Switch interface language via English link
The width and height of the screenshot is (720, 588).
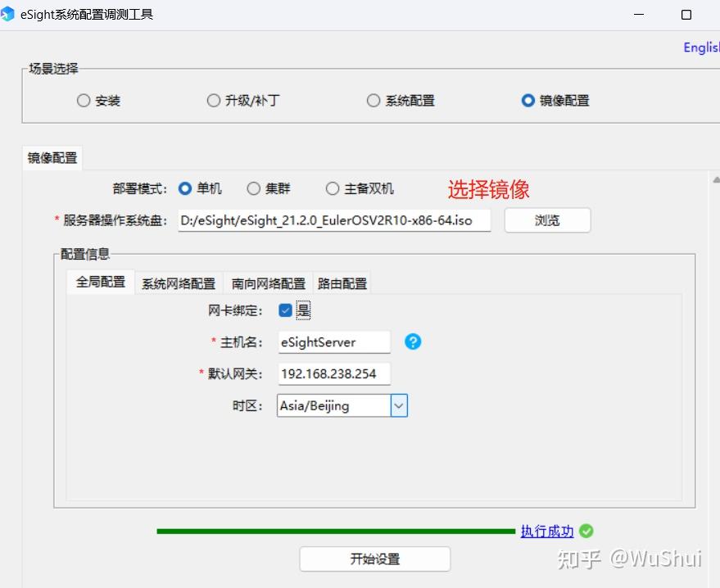(700, 47)
